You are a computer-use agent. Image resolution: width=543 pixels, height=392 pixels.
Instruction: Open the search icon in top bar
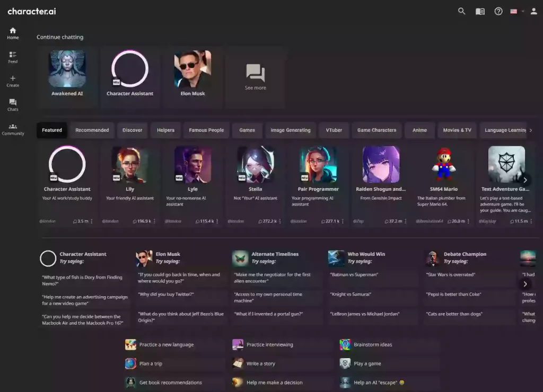461,11
